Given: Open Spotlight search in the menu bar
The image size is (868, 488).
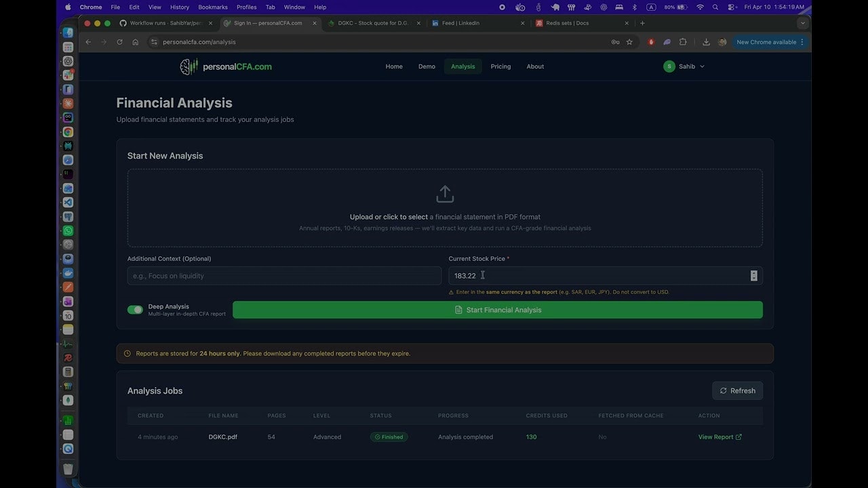Looking at the screenshot, I should [715, 7].
